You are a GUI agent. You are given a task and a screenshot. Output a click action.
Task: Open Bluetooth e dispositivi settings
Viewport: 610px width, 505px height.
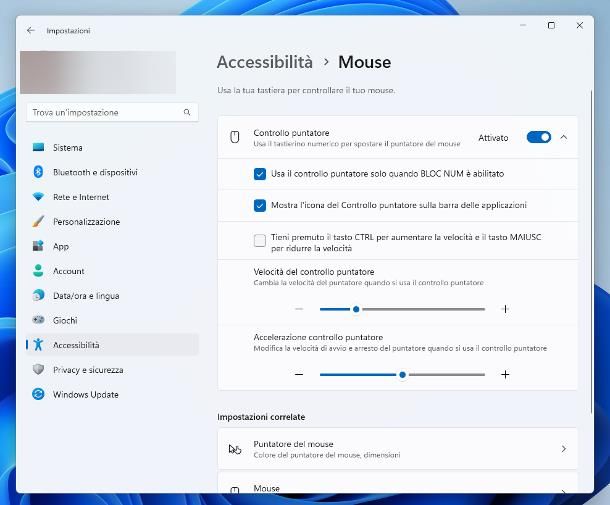(112, 172)
